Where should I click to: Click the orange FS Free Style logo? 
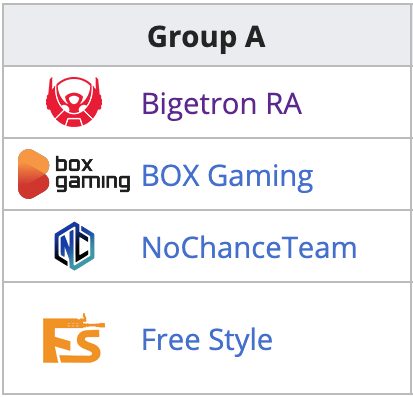pyautogui.click(x=74, y=338)
